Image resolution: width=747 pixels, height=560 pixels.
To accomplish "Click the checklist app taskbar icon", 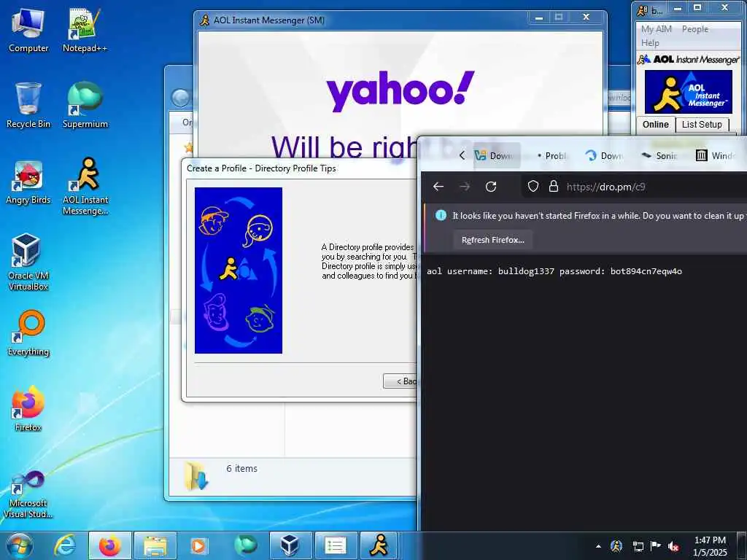I will click(335, 545).
